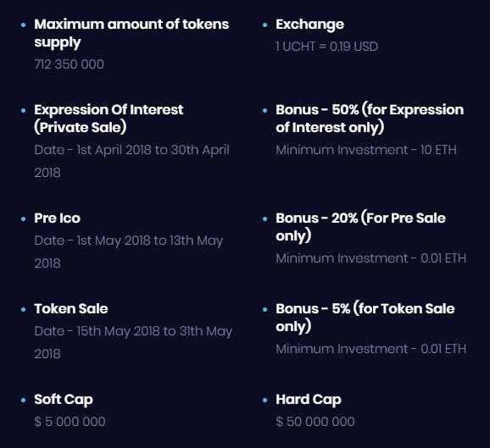Click the bullet next to Bonus - 50%
Image resolution: width=490 pixels, height=448 pixels.
(265, 110)
